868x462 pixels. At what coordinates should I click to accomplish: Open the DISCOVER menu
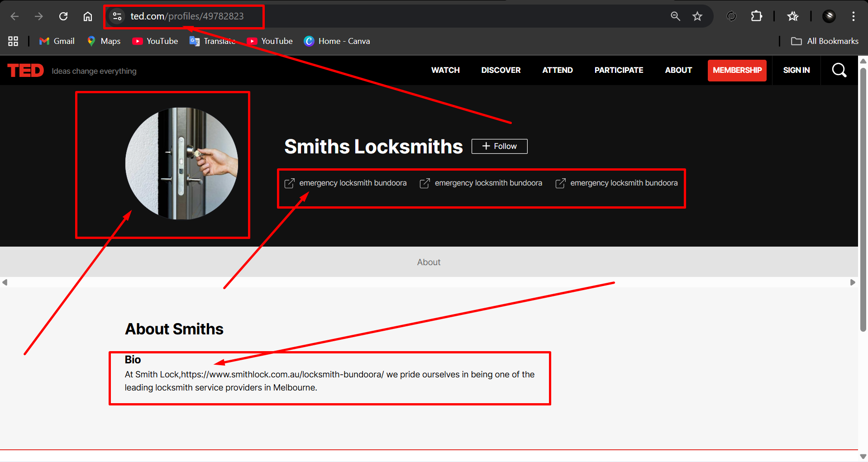pos(501,70)
